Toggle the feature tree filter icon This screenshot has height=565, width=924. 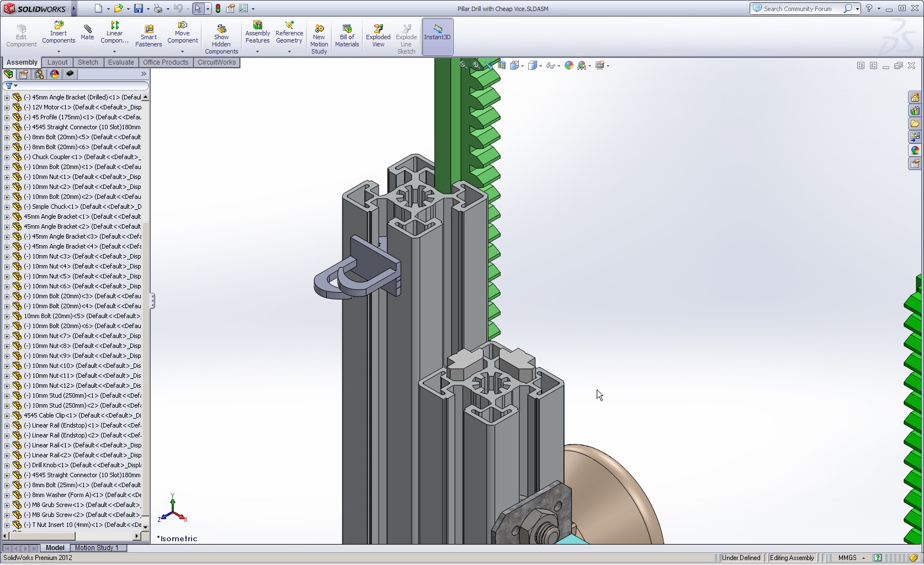coord(9,86)
